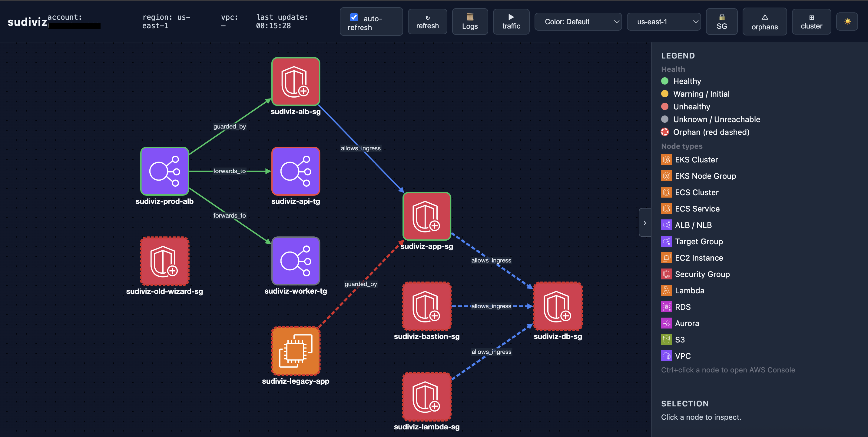
Task: Toggle the SG lock filter button
Action: [x=721, y=22]
